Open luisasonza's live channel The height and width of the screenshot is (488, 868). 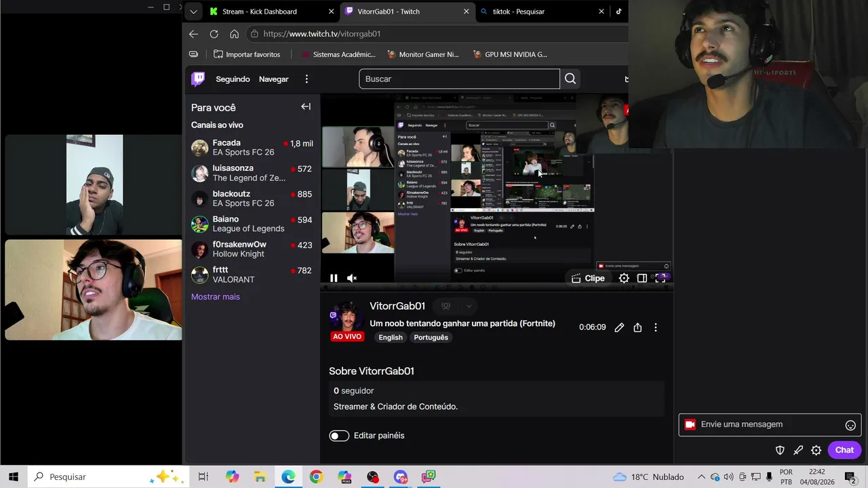[252, 173]
